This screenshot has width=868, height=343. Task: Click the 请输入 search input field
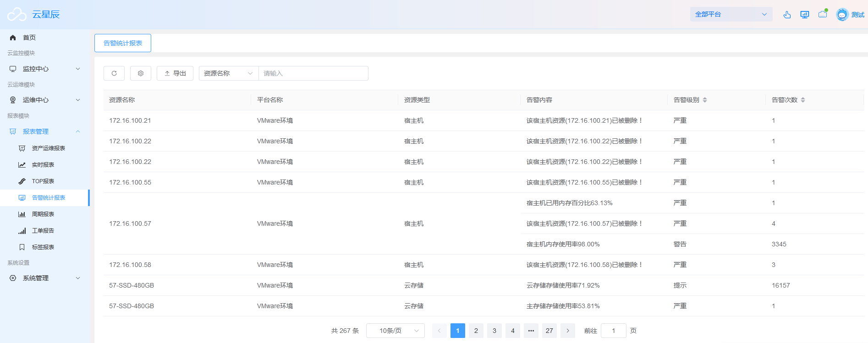(313, 73)
